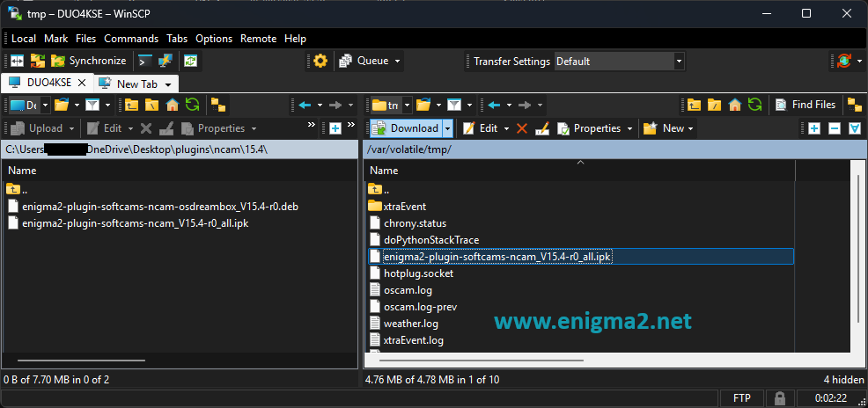Click local panel open directory icon
The width and height of the screenshot is (868, 408).
61,105
